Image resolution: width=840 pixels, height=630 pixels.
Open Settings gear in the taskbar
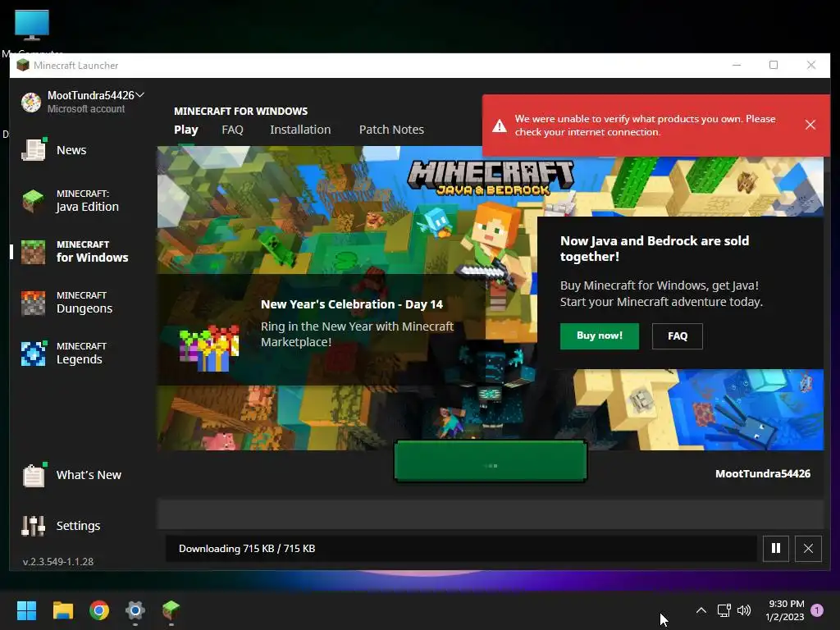tap(135, 610)
